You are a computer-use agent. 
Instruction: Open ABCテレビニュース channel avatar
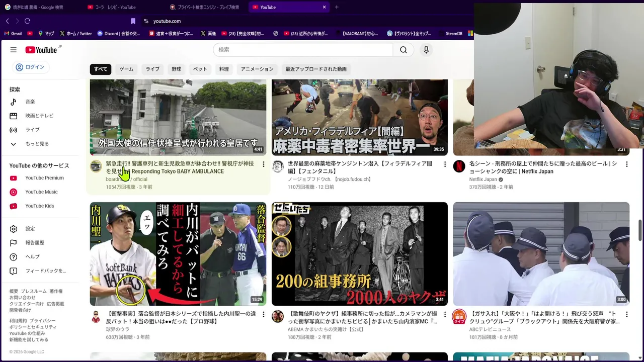coord(459,316)
